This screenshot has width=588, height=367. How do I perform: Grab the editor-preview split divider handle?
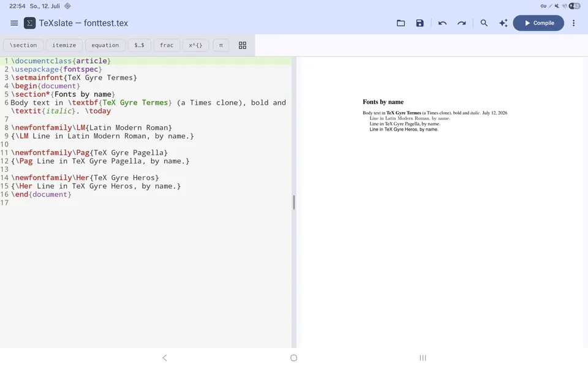[294, 202]
